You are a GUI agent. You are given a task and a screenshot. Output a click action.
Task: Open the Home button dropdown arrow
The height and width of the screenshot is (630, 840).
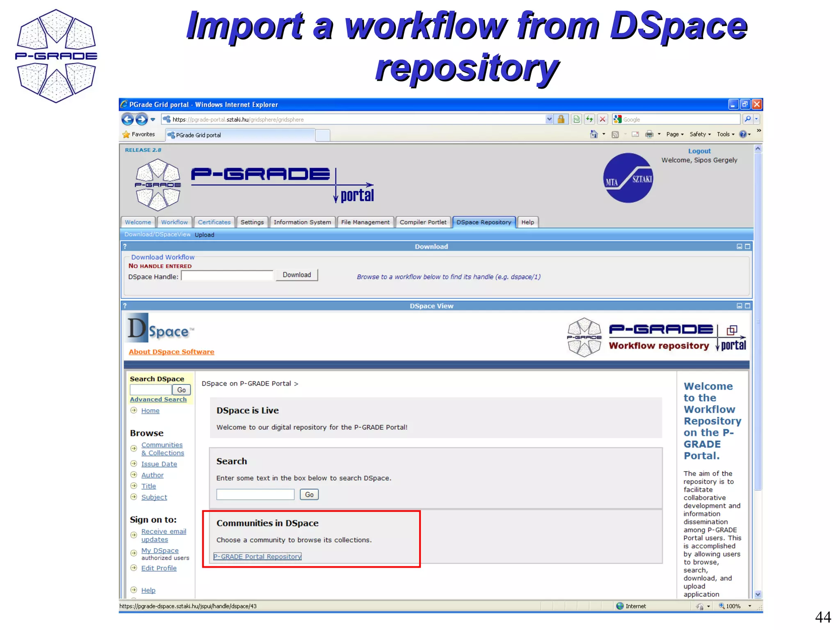click(604, 134)
